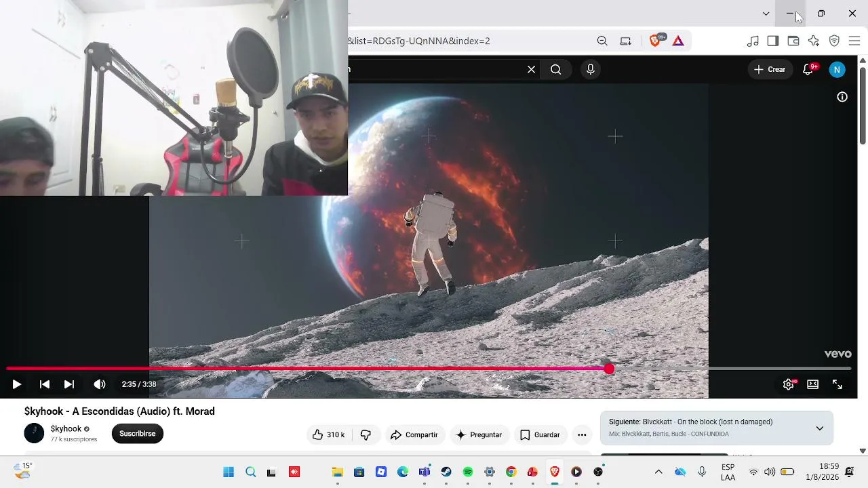Open File Explorer from the taskbar
This screenshot has height=488, width=868.
pos(338,472)
